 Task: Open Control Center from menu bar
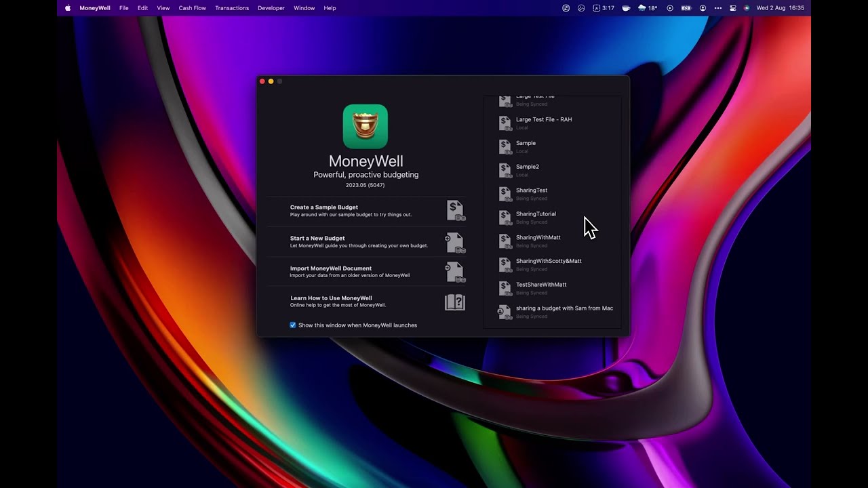(x=733, y=8)
